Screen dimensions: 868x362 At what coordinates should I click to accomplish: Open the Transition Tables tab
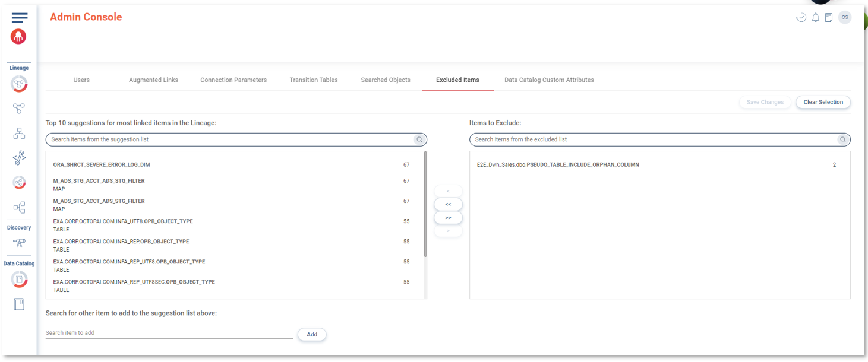coord(313,80)
